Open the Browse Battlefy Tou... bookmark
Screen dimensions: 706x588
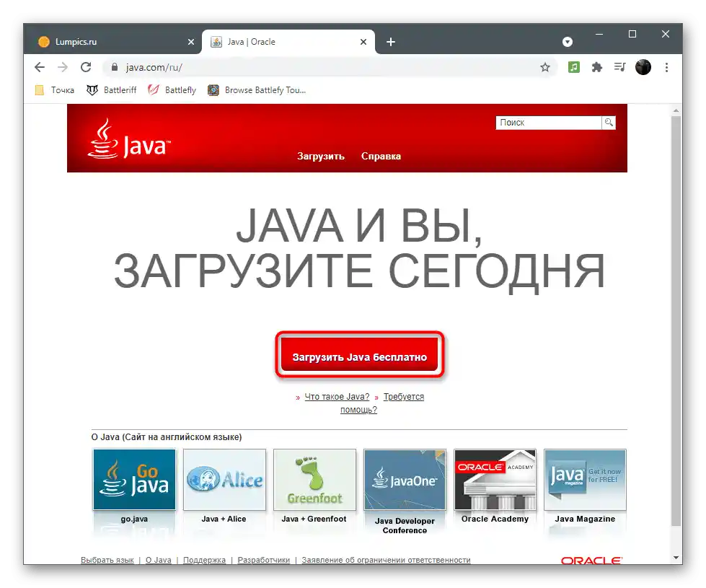coord(257,90)
